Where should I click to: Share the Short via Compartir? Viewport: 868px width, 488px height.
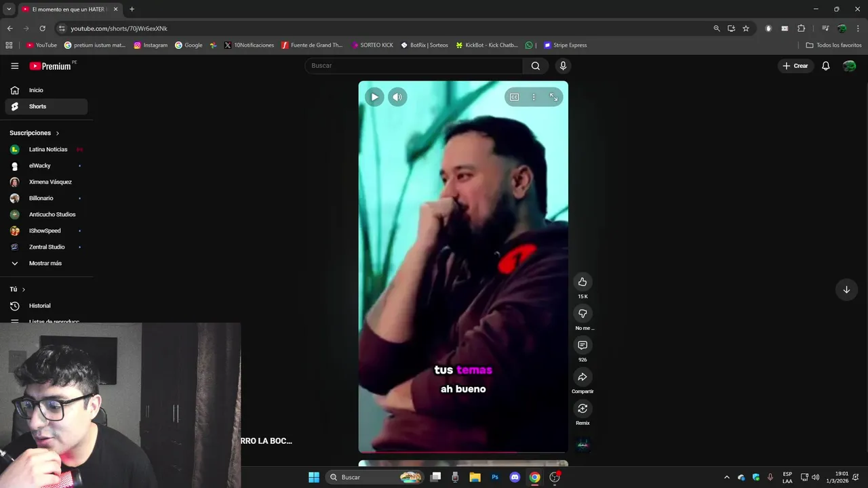click(x=583, y=377)
